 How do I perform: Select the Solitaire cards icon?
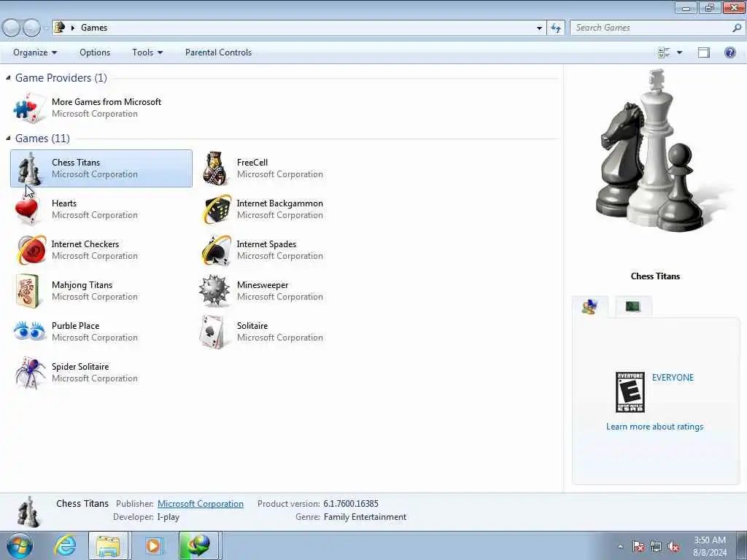pyautogui.click(x=212, y=332)
